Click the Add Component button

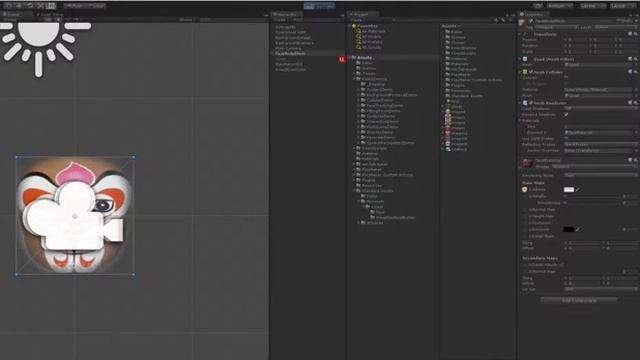click(579, 300)
